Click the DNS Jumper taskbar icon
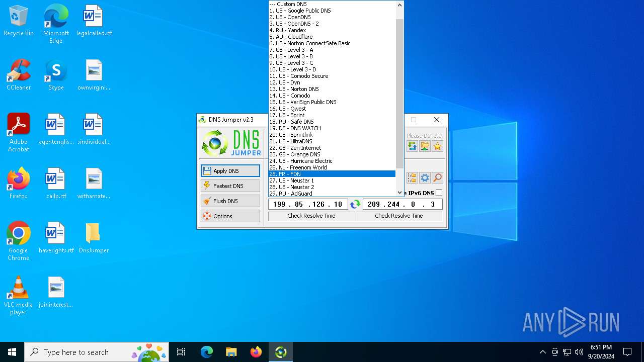 coord(281,352)
